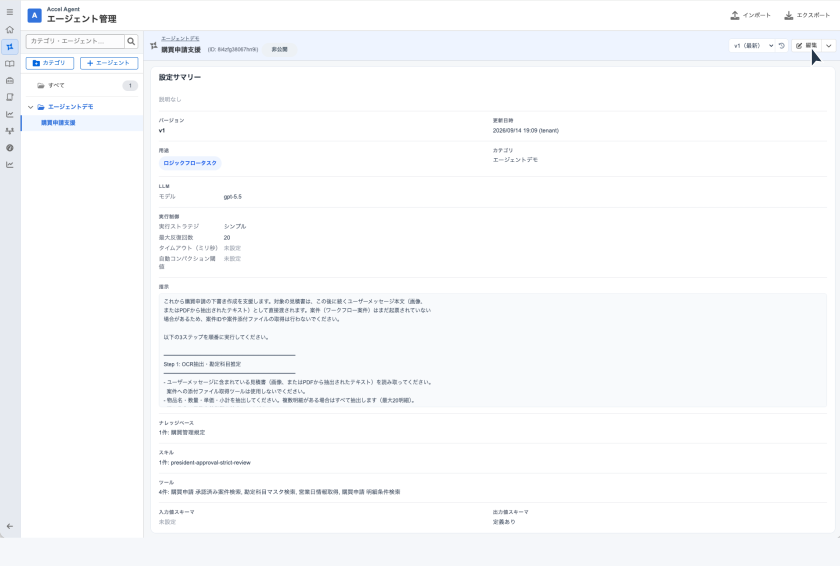
Task: Click the 非公開 status badge
Action: tap(279, 49)
